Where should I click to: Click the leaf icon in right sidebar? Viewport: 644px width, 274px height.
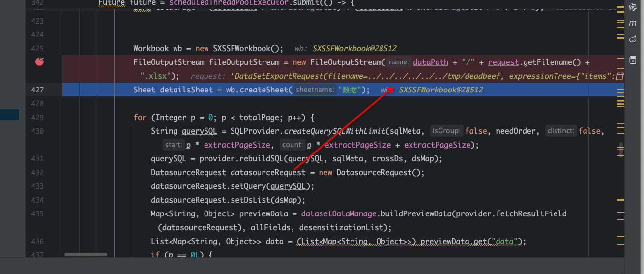(x=633, y=38)
